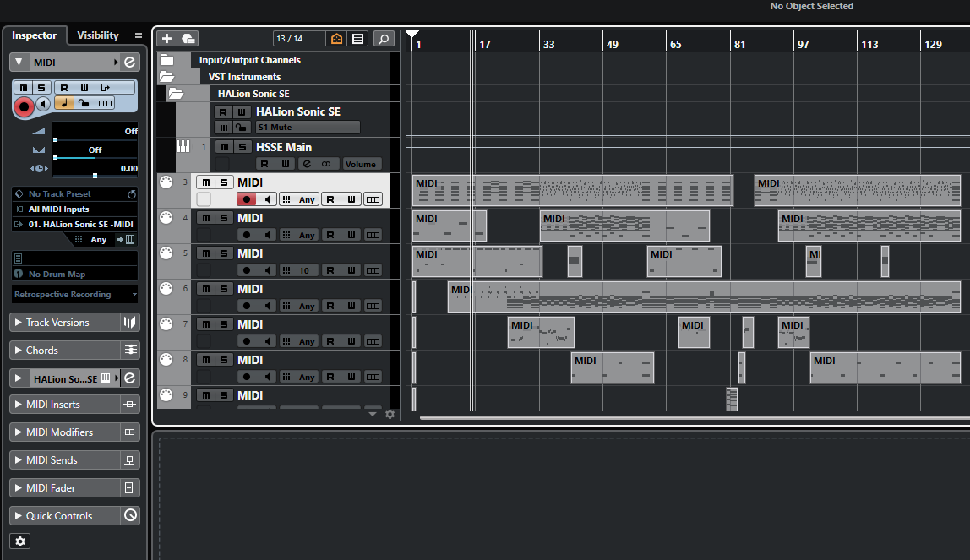This screenshot has width=970, height=560.
Task: Switch to the Inspector tab
Action: [x=34, y=35]
